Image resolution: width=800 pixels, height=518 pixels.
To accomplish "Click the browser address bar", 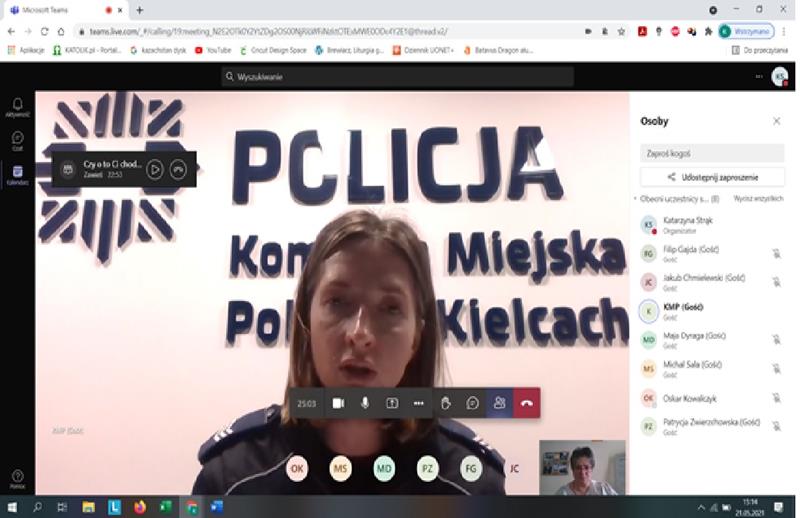I will coord(327,32).
